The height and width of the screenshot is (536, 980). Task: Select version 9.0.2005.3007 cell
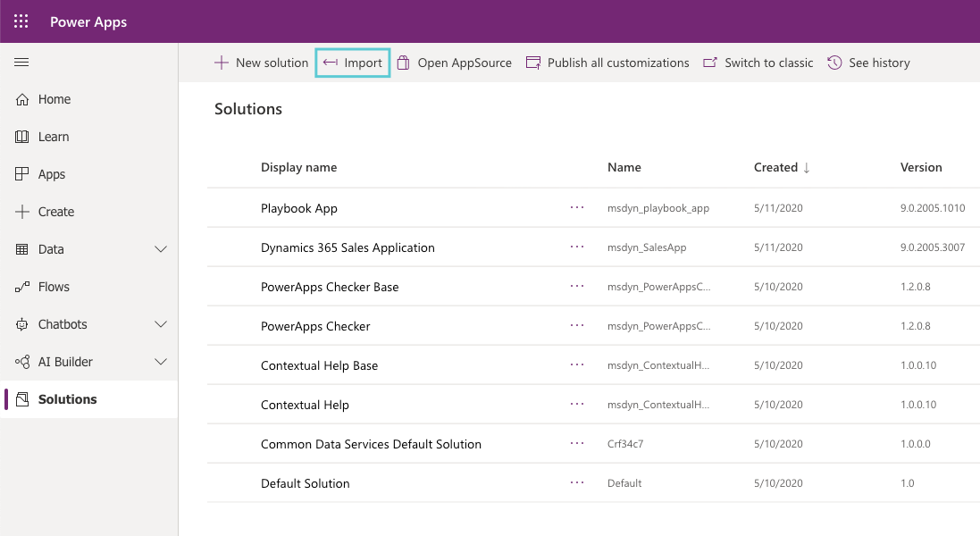[933, 247]
